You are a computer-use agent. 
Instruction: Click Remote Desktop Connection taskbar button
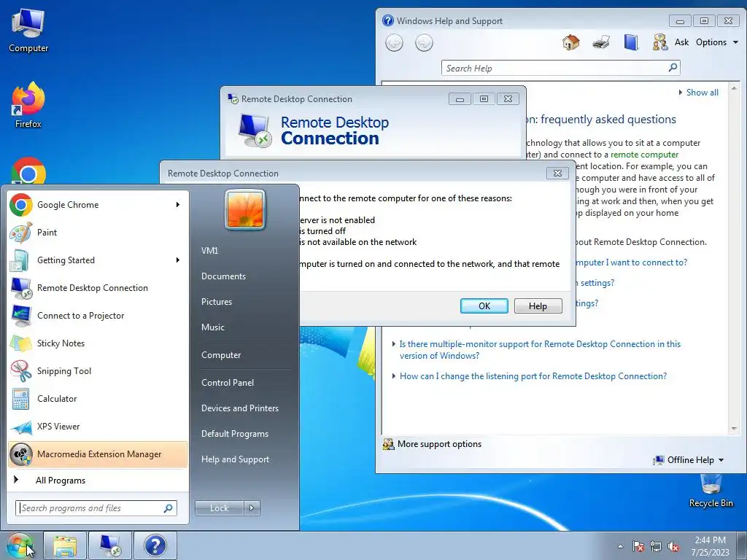coord(109,545)
